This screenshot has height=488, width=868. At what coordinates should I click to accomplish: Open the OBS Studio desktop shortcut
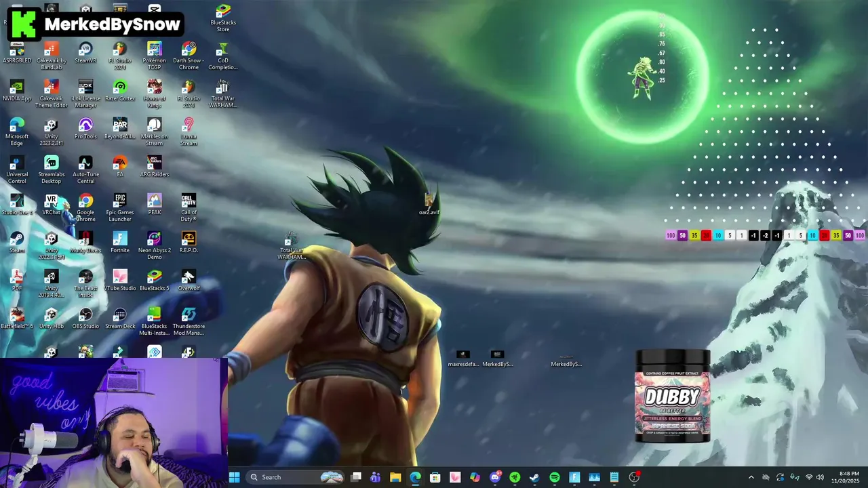point(85,319)
